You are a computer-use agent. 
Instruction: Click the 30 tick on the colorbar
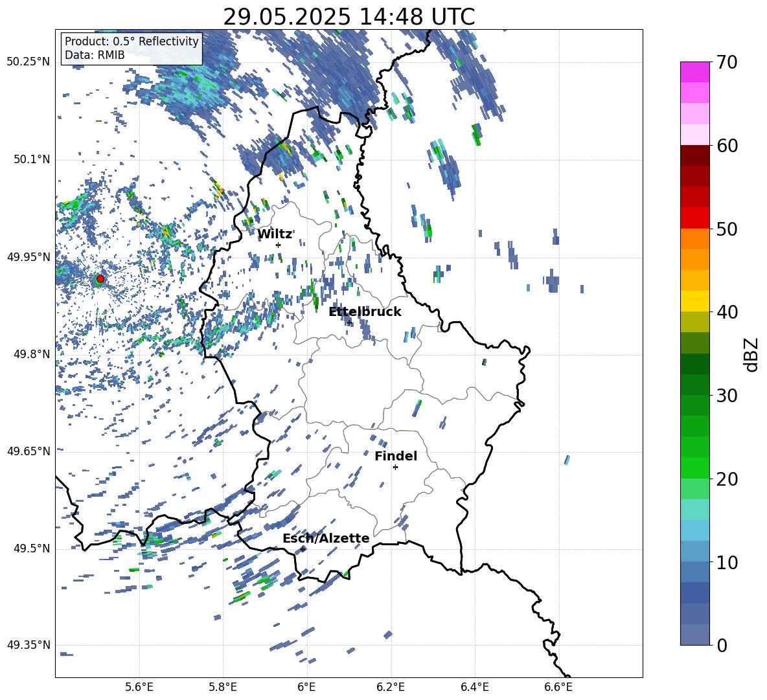point(727,396)
